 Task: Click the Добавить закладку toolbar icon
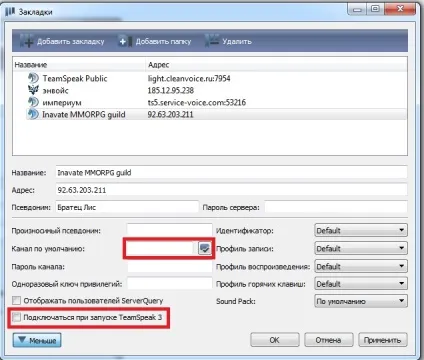pos(26,41)
